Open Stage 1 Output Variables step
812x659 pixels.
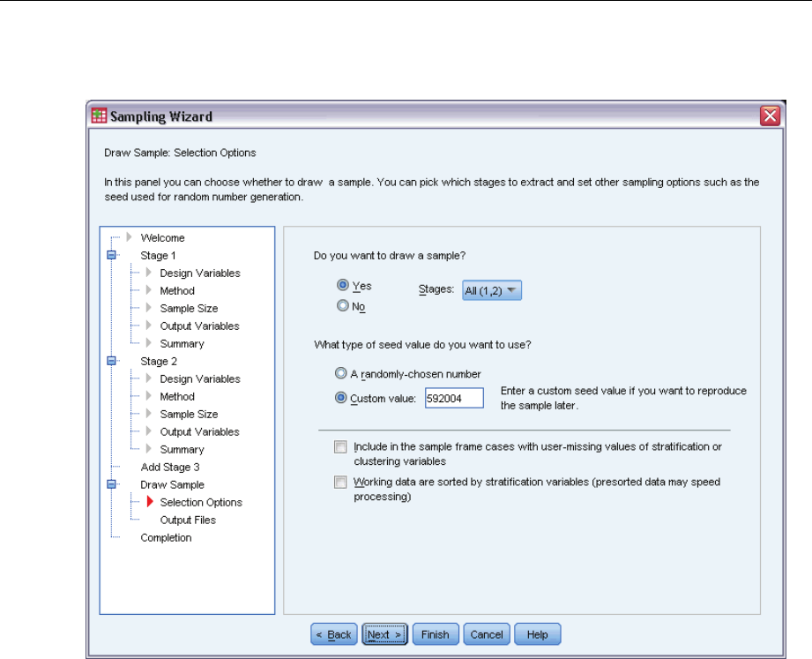[199, 326]
